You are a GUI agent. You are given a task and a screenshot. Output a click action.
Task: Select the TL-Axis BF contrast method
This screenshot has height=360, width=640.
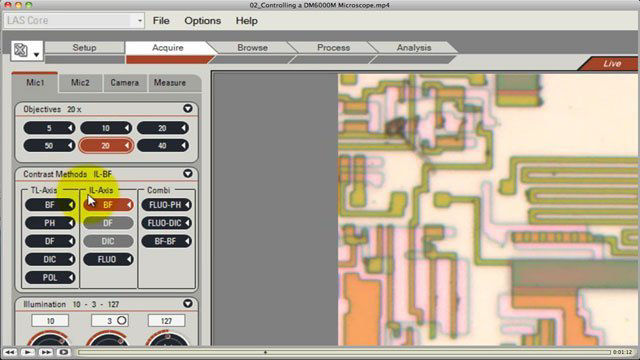[50, 205]
